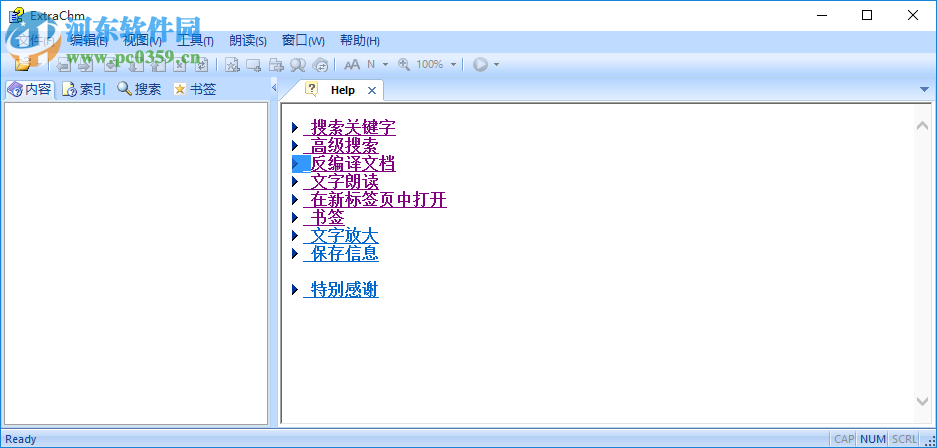Jump to previous topic up arrow
Image resolution: width=937 pixels, height=448 pixels.
tap(158, 65)
